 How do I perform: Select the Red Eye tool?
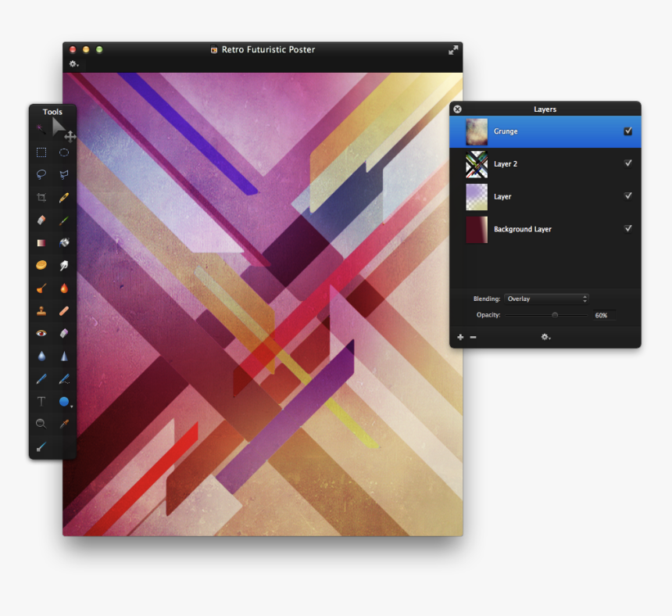coord(41,333)
